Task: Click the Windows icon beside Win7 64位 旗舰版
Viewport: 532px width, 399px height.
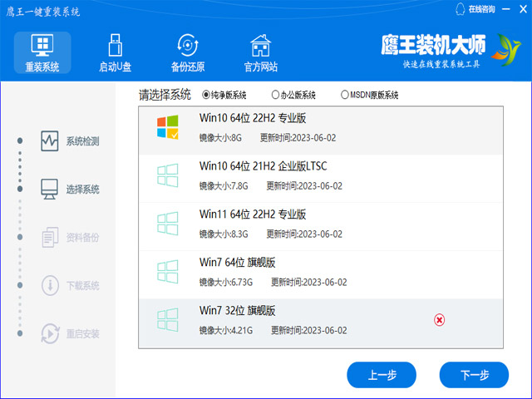Action: pyautogui.click(x=168, y=272)
